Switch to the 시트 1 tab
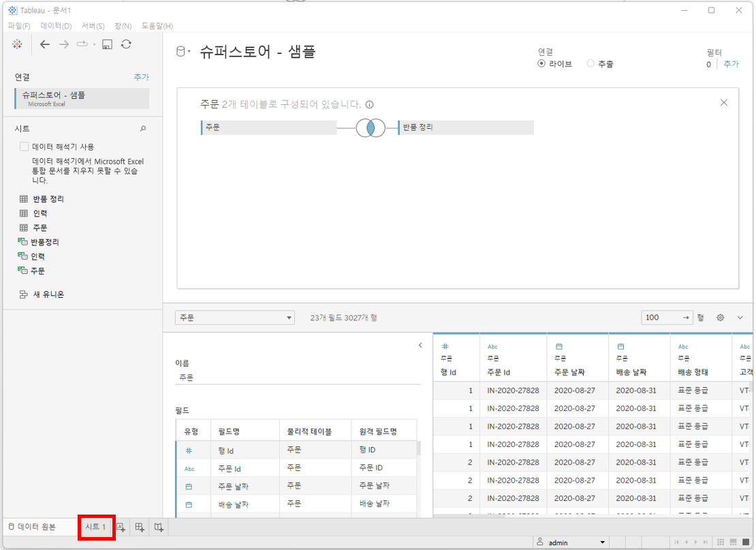Screen dimensions: 756x550 [95, 526]
